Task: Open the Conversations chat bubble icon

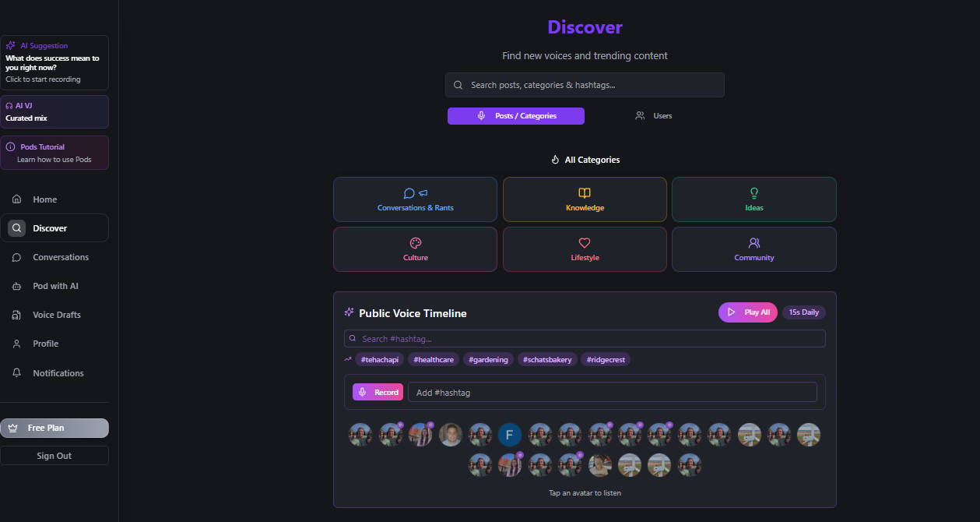Action: click(x=16, y=257)
